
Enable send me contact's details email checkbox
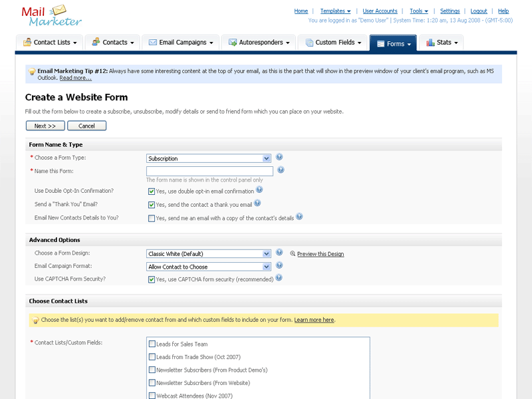(152, 218)
